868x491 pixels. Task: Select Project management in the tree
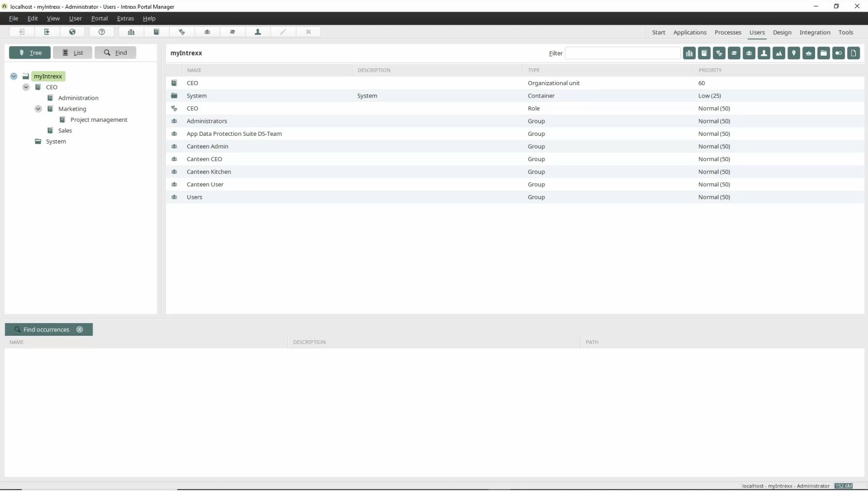(99, 120)
